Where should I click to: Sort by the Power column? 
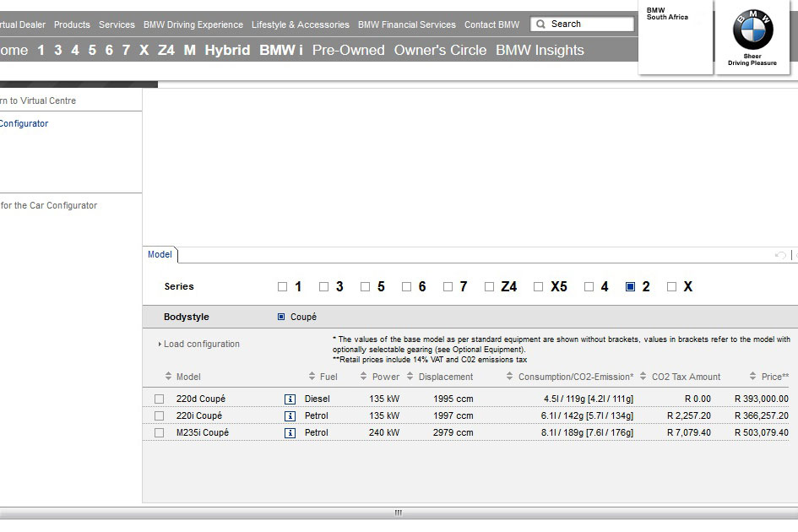(364, 377)
